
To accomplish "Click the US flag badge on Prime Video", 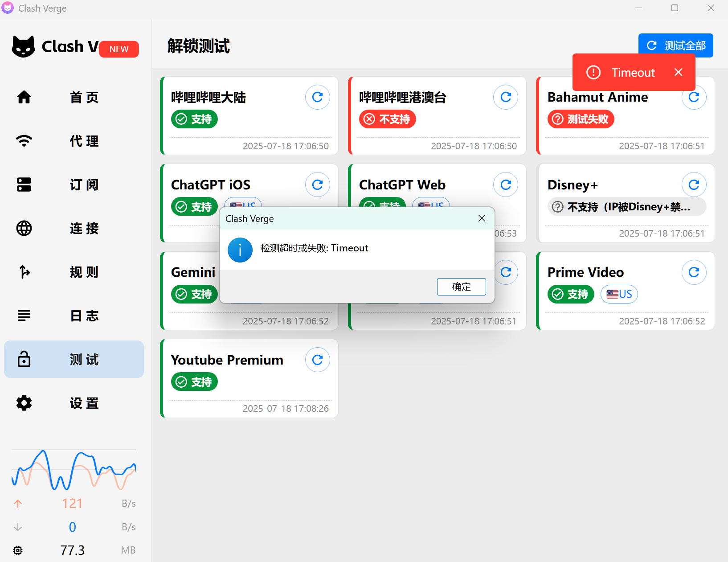I will (x=619, y=294).
